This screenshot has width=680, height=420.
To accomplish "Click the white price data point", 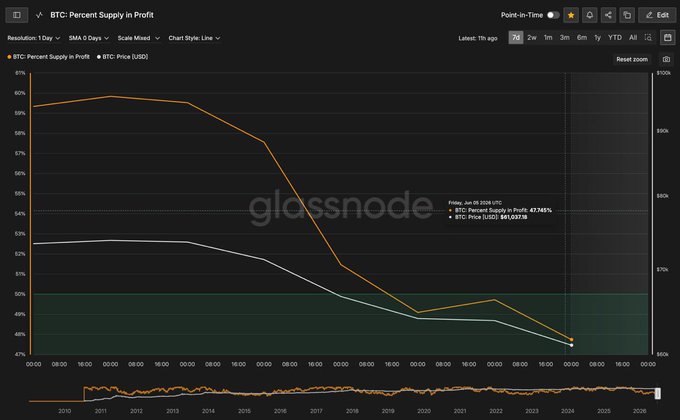I will (x=571, y=345).
